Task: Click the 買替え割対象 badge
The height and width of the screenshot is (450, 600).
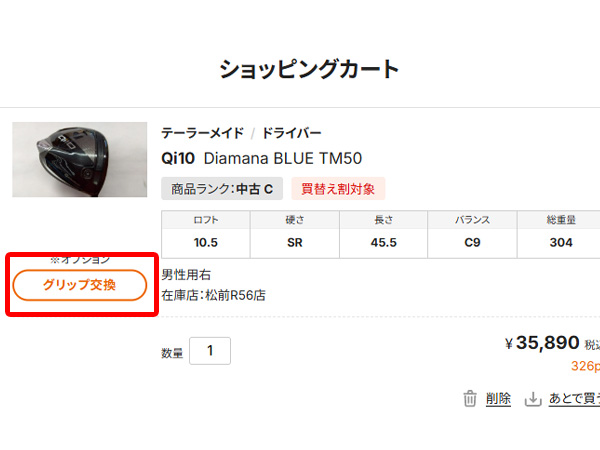Action: point(338,189)
